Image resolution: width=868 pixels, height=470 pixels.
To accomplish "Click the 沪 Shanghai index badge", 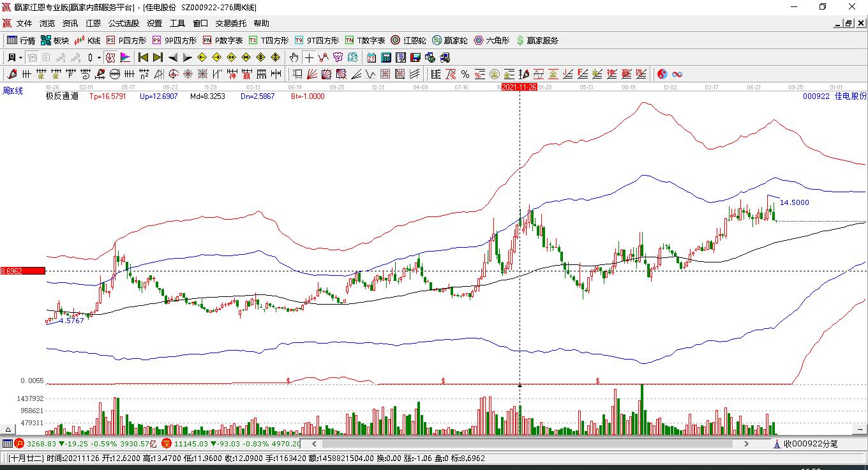I will tap(20, 443).
